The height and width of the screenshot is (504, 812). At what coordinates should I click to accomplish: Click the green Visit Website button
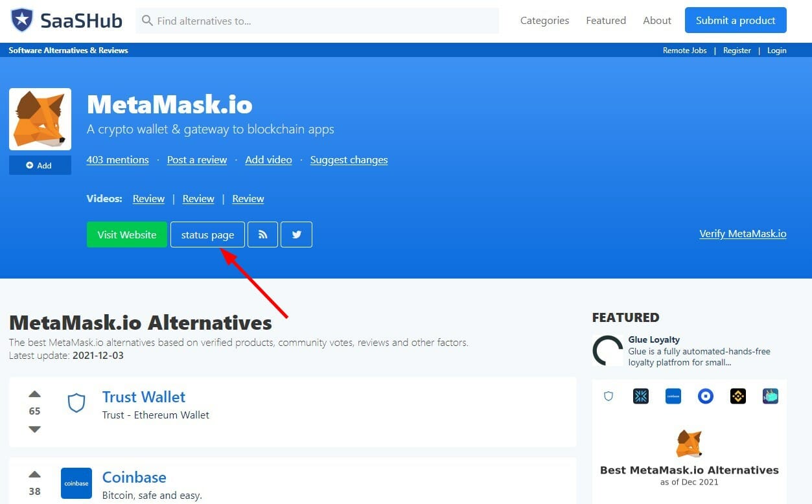tap(127, 235)
